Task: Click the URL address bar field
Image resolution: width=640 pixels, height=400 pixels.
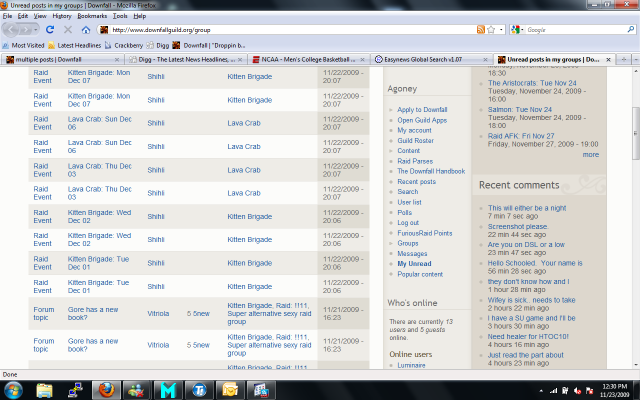Action: tap(286, 30)
